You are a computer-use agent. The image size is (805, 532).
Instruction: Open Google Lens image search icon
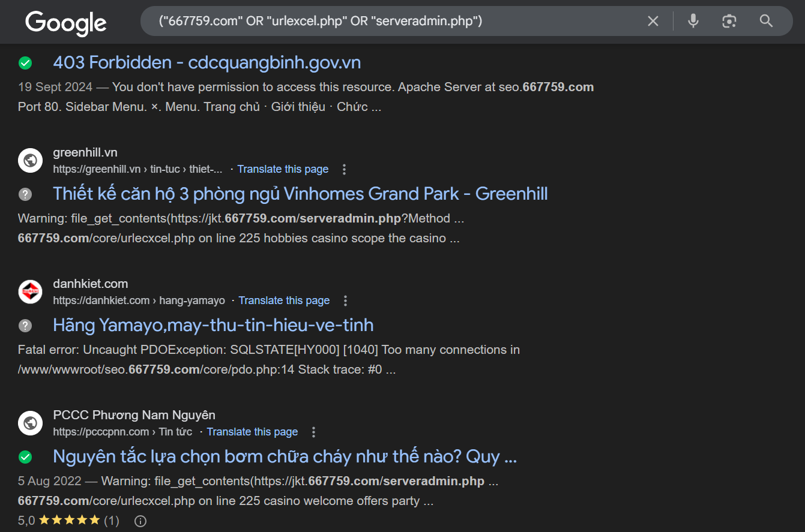(729, 22)
